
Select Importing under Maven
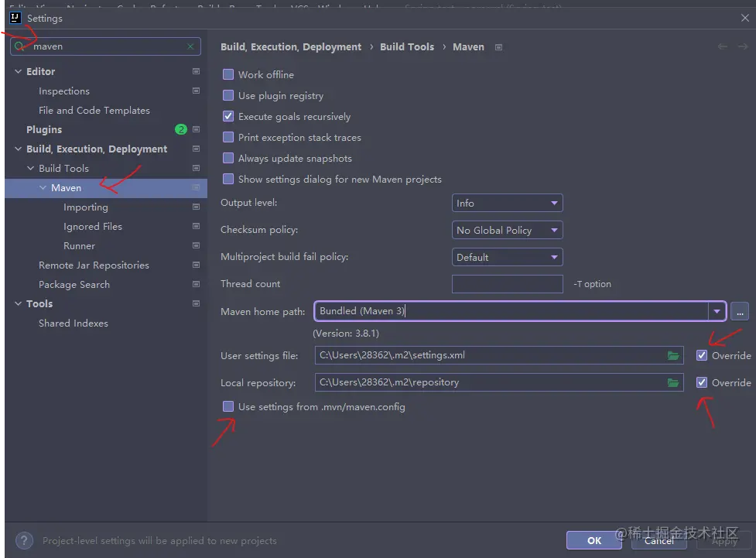[x=86, y=207]
